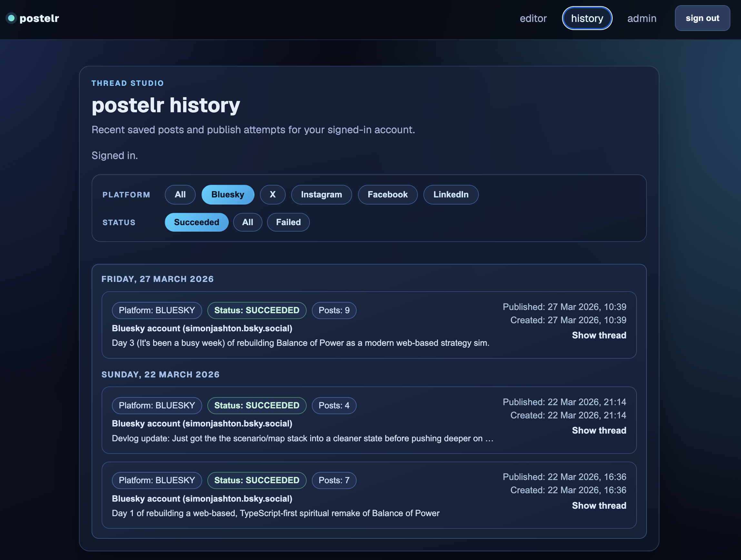Click the postelr teal logo dot
The height and width of the screenshot is (560, 741).
11,18
